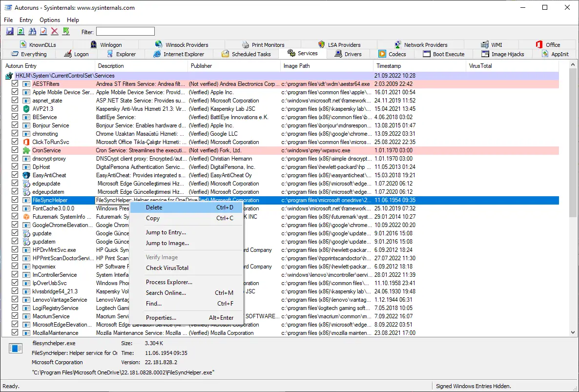Select Find... in the context menu

click(x=186, y=304)
